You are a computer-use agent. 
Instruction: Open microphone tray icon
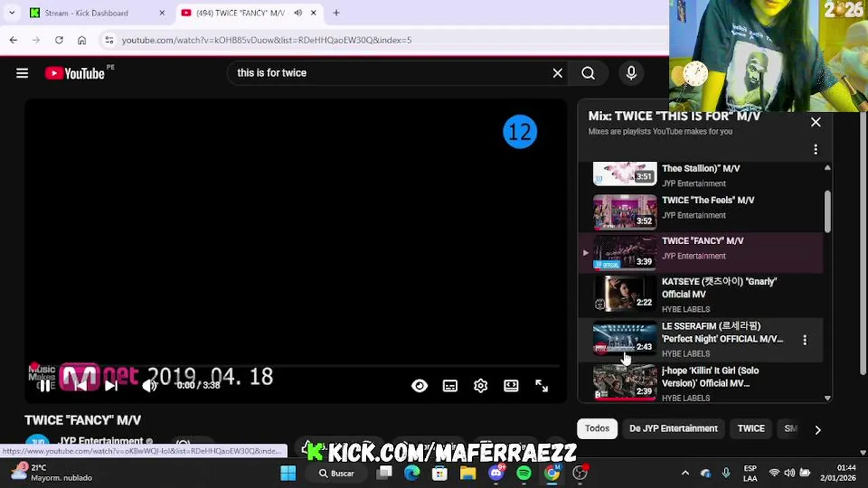pos(726,473)
